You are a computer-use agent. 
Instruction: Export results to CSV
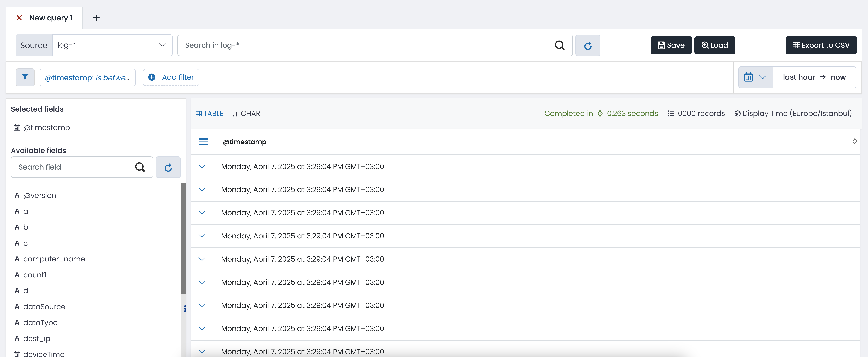[821, 45]
